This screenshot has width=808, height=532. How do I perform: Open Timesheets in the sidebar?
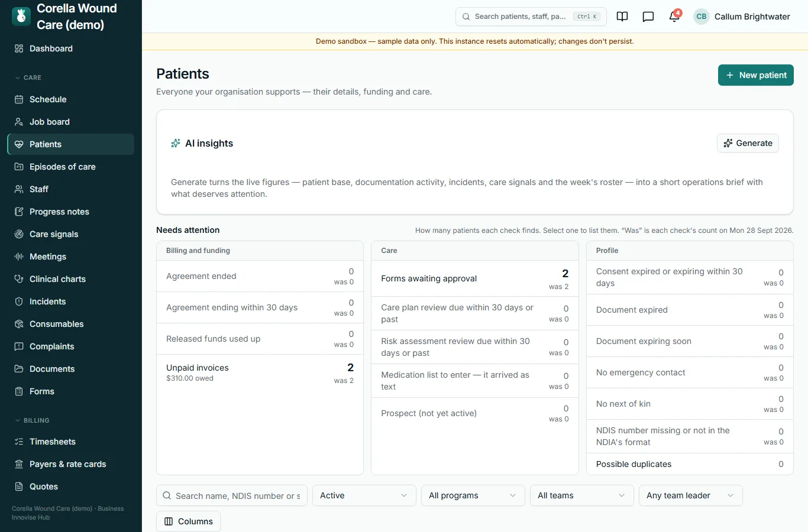[x=70, y=442]
